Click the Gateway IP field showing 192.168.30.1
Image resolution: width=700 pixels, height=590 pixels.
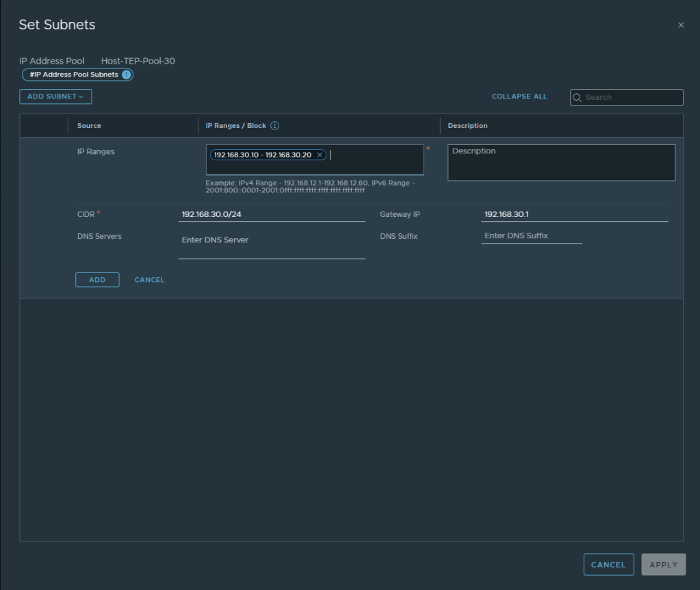point(574,214)
